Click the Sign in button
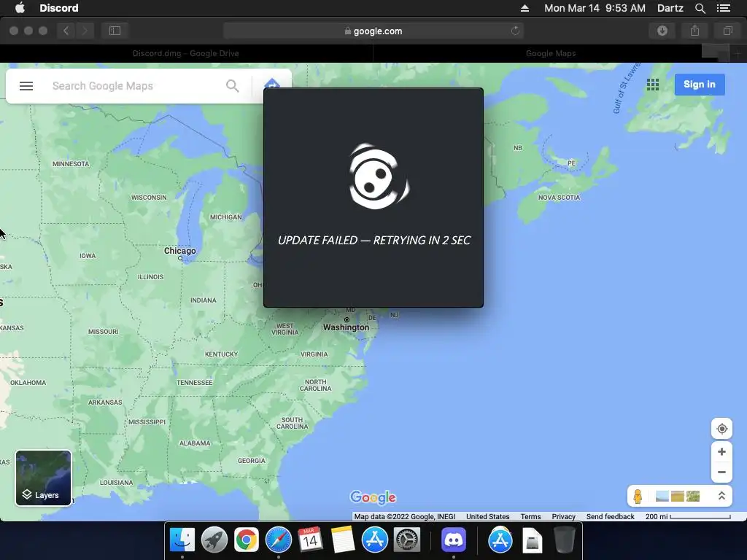Image resolution: width=747 pixels, height=560 pixels. pyautogui.click(x=700, y=85)
